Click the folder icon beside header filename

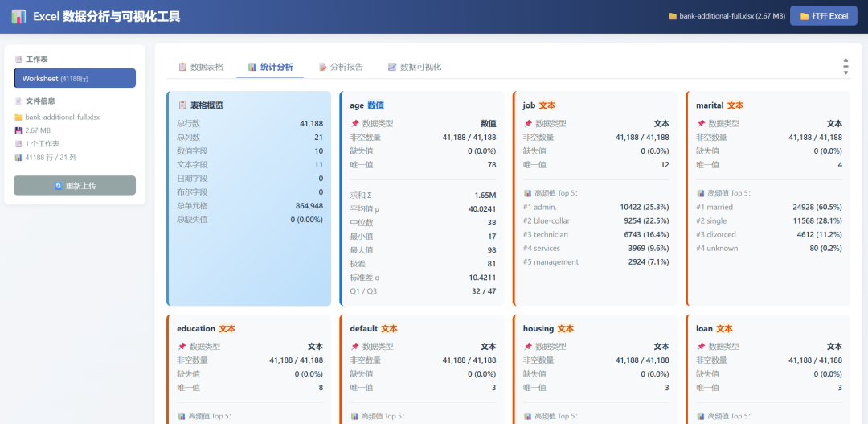coord(674,16)
